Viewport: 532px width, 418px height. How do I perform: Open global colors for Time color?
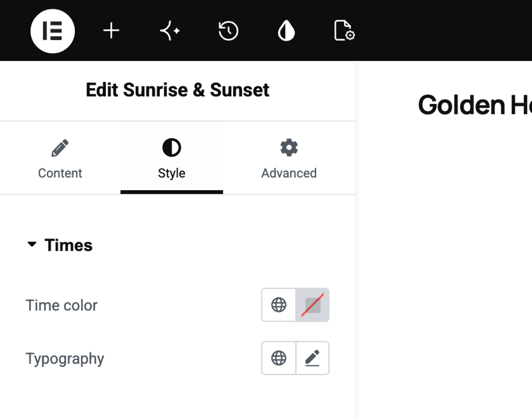coord(279,305)
